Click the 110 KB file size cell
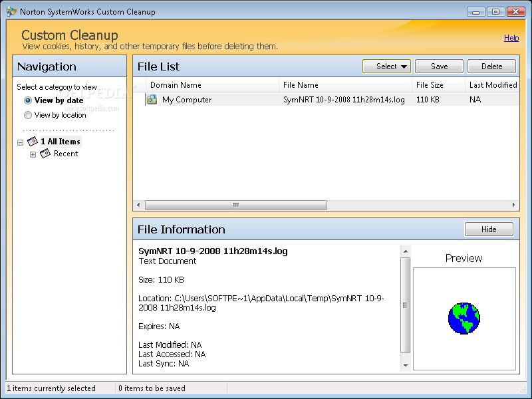Screen dimensions: 532x399 428,100
